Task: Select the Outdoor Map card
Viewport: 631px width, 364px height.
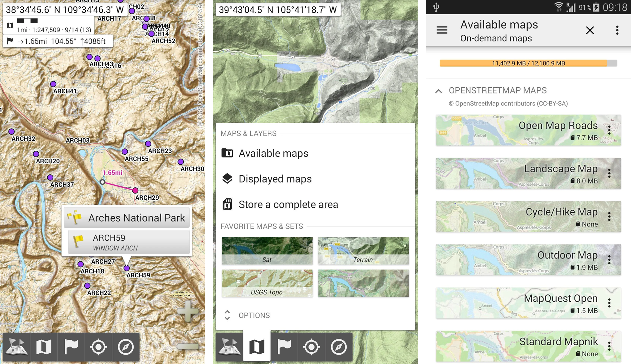Action: (528, 260)
